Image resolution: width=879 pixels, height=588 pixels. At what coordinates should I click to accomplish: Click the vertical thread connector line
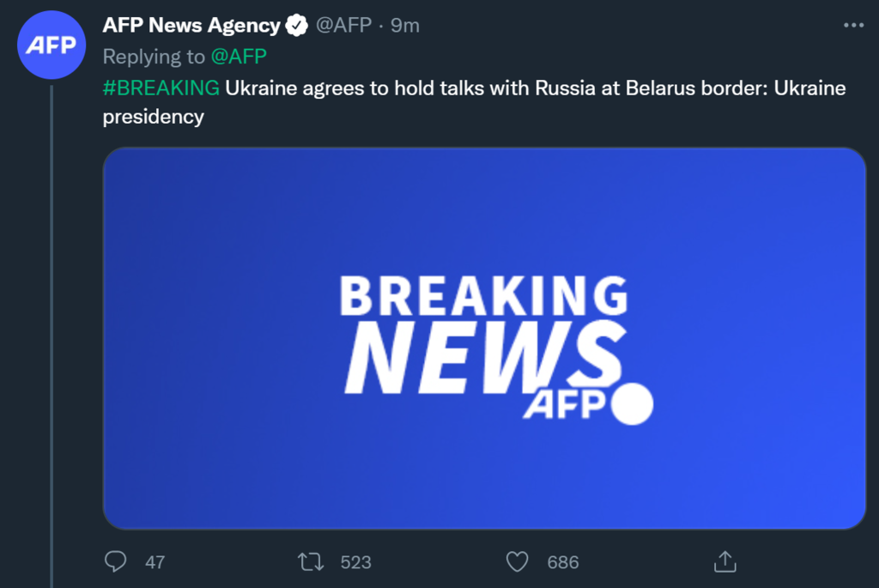pyautogui.click(x=52, y=336)
